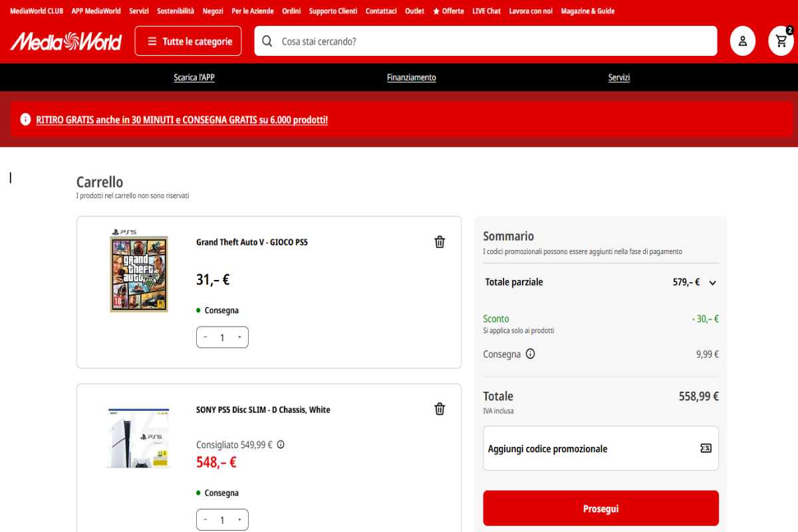This screenshot has height=532, width=798.
Task: Open the shopping cart icon in header
Action: coord(781,41)
